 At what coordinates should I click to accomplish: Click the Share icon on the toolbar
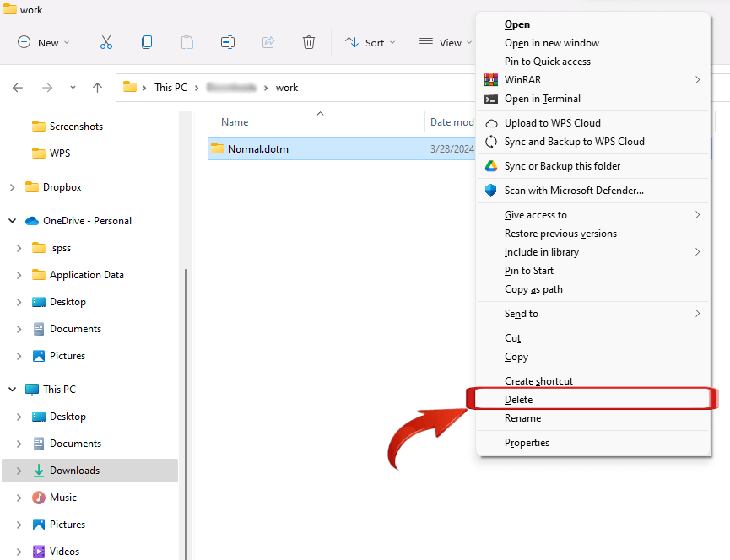(x=268, y=41)
